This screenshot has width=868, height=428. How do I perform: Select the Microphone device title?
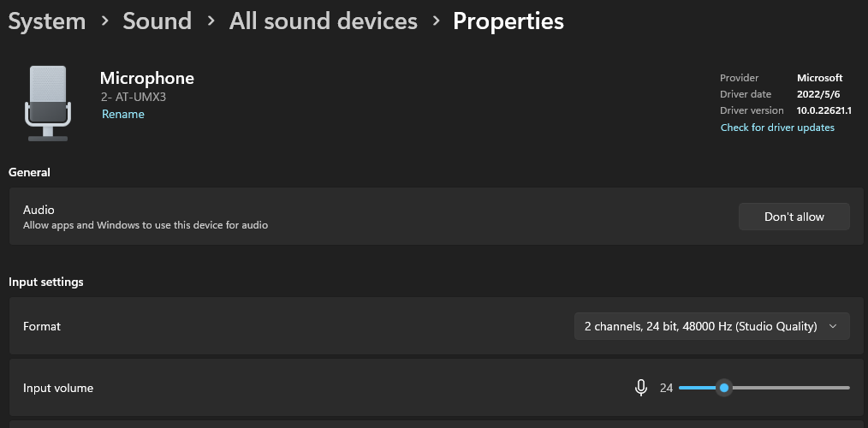tap(146, 78)
